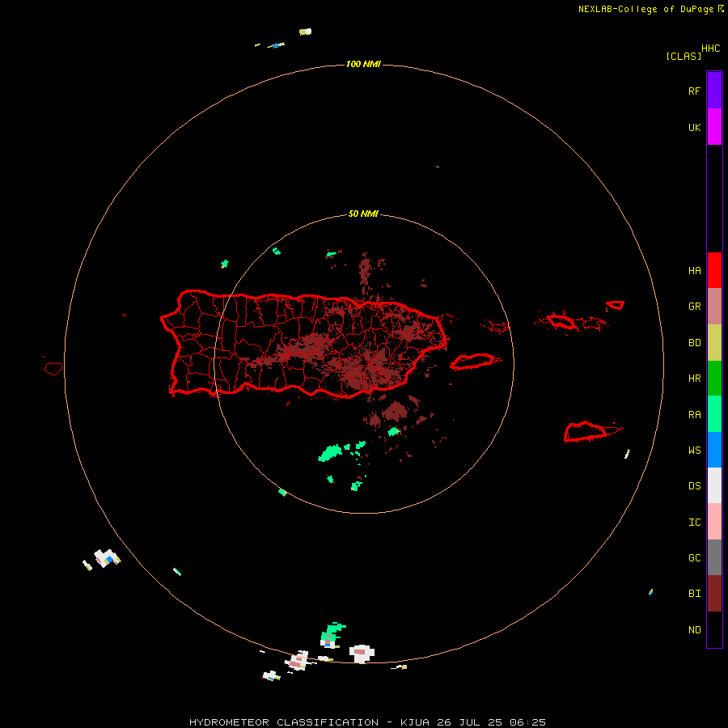Screen dimensions: 728x728
Task: Click the UK magenta legend swatch
Action: point(714,126)
